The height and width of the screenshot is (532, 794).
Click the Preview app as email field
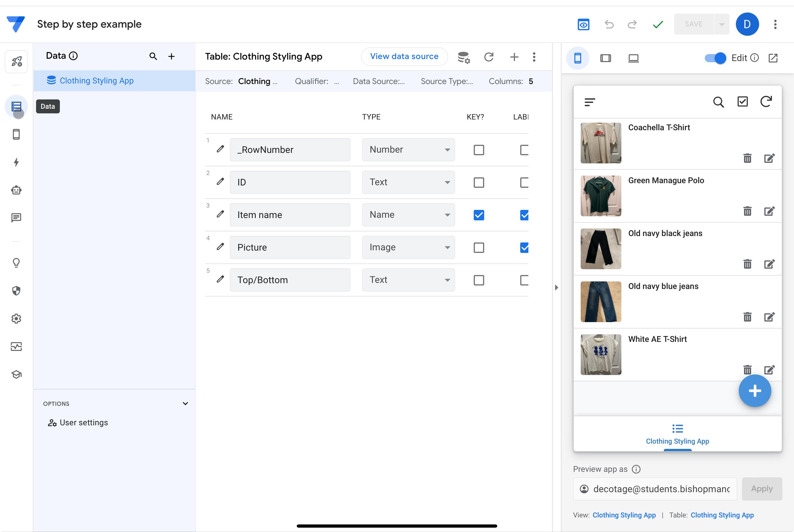point(655,489)
